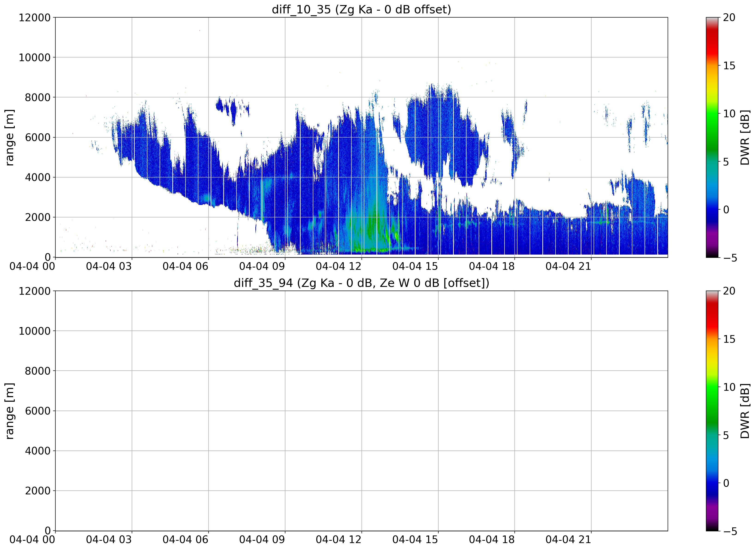Click the bottom plot's 04-04 21 time label
The image size is (756, 550).
point(568,540)
